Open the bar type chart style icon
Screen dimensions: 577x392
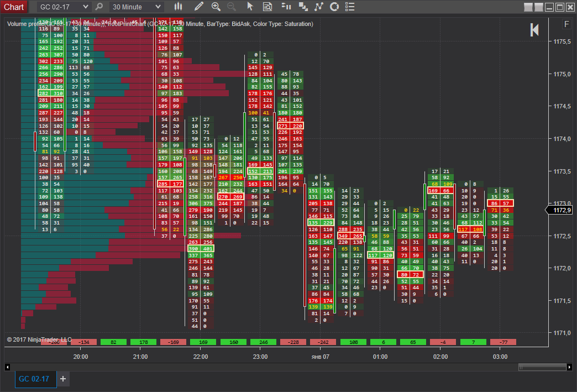pyautogui.click(x=178, y=7)
